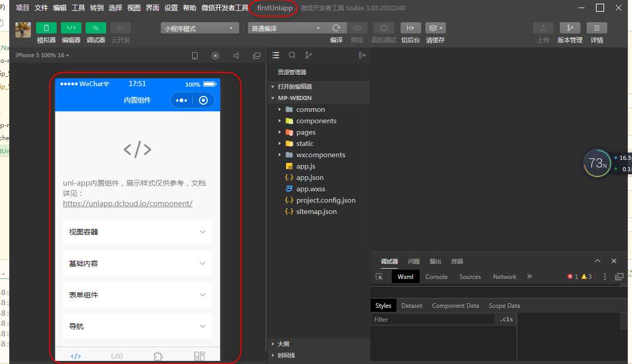Screen dimensions: 632x364
Task: Expand the 大纲 outline section
Action: pos(319,344)
